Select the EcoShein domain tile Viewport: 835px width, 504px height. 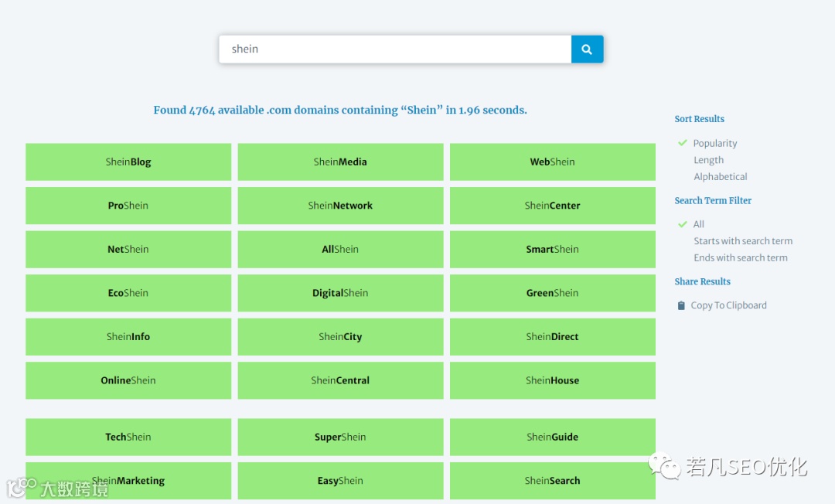(128, 293)
